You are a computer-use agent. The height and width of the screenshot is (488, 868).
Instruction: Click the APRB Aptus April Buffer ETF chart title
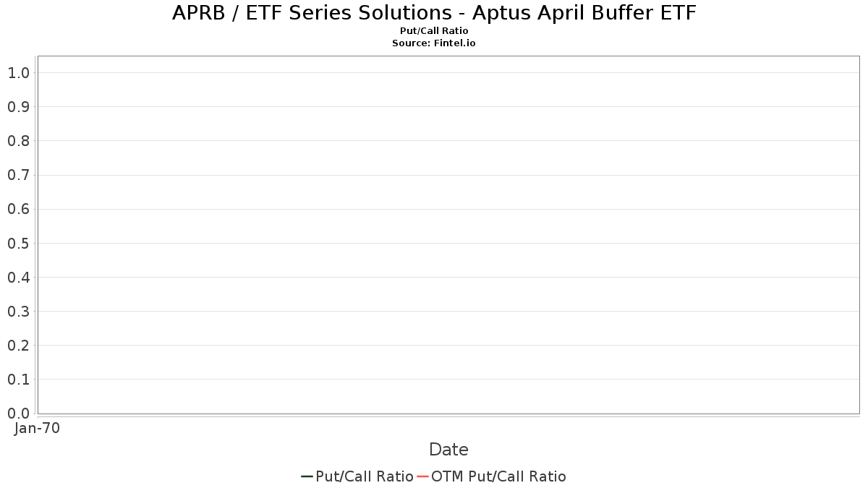click(434, 13)
